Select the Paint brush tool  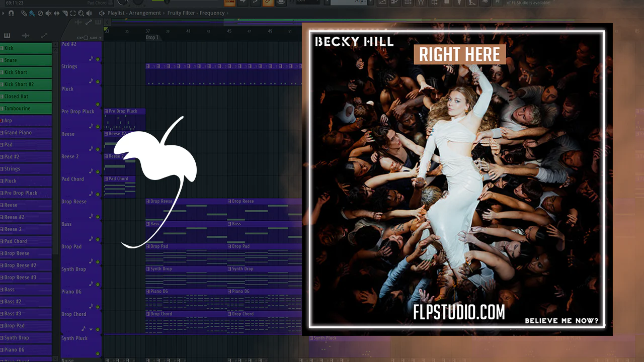[x=32, y=13]
